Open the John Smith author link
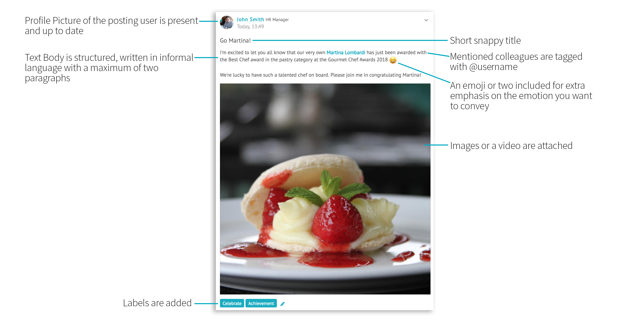 point(250,19)
